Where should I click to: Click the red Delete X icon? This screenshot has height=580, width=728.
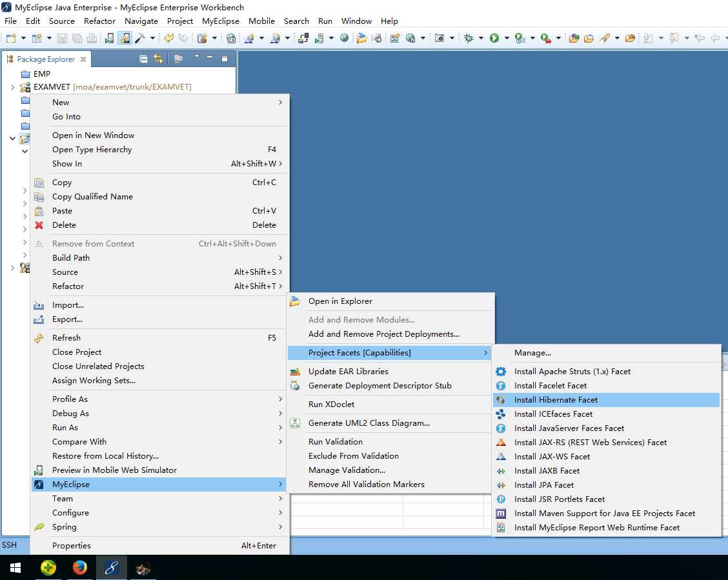point(39,225)
